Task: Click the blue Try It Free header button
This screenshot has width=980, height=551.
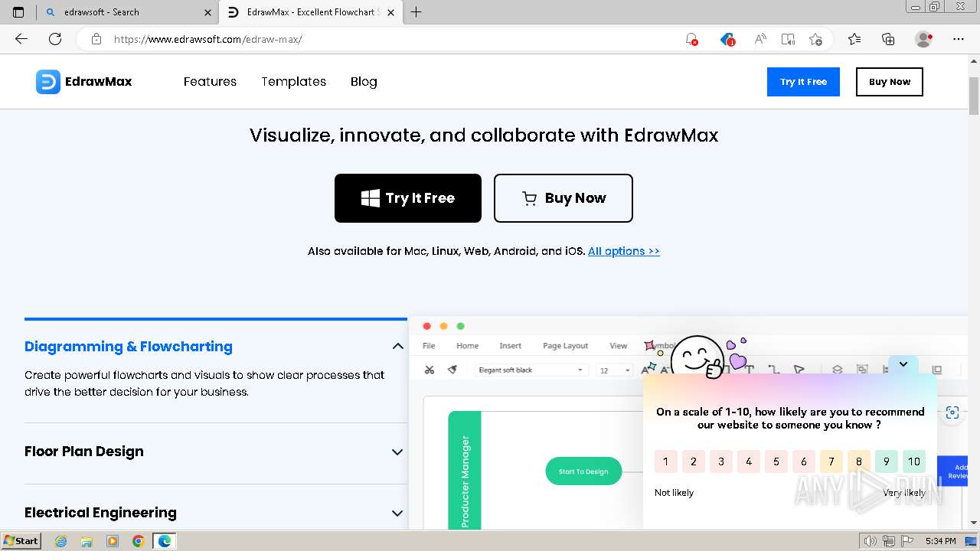Action: 803,82
